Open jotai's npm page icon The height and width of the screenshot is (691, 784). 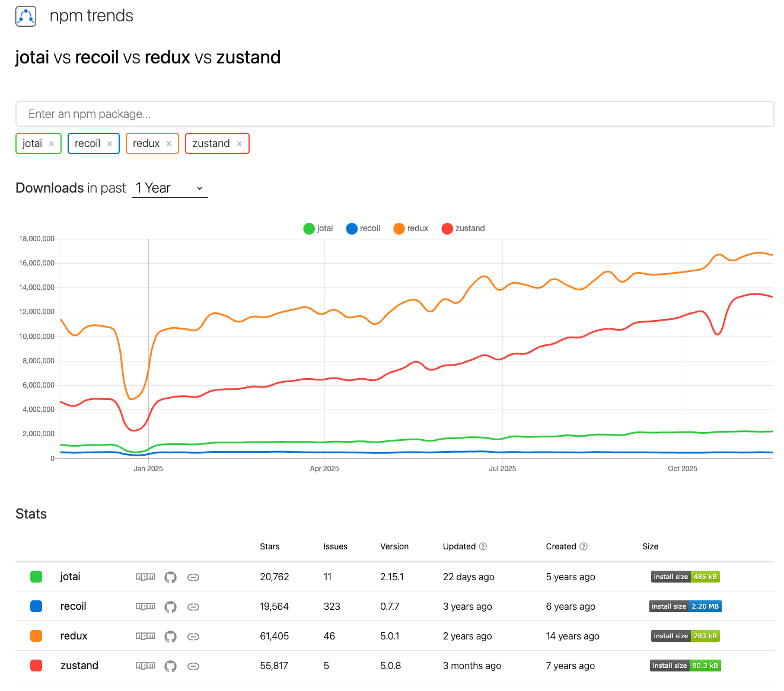tap(145, 577)
